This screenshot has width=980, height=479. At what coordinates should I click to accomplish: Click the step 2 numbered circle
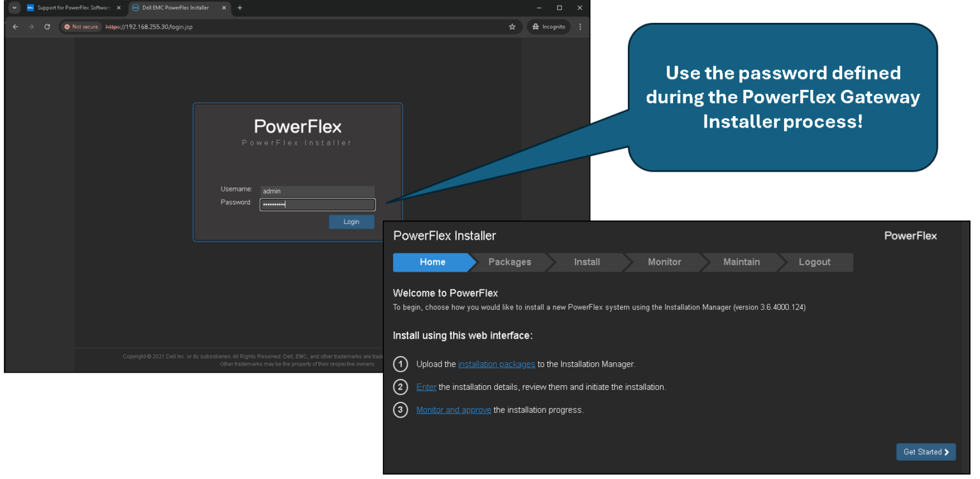(x=401, y=387)
